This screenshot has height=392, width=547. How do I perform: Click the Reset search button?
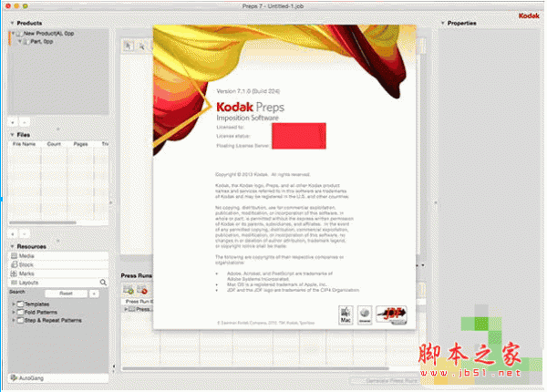[x=66, y=294]
